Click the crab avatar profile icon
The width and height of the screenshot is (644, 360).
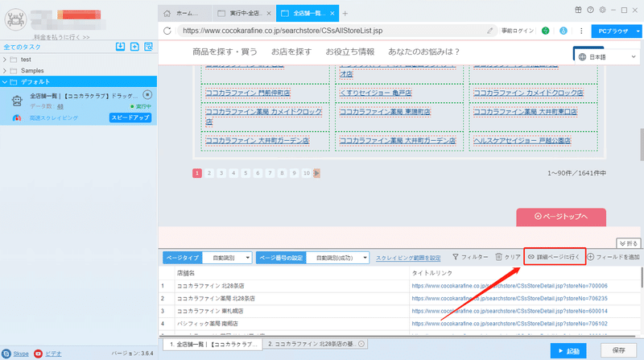15,19
